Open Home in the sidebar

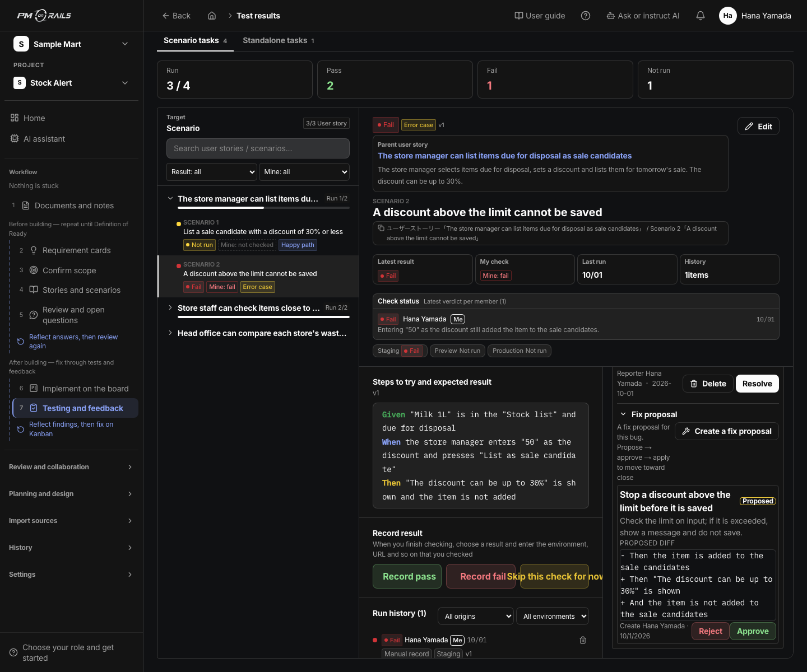(71, 118)
